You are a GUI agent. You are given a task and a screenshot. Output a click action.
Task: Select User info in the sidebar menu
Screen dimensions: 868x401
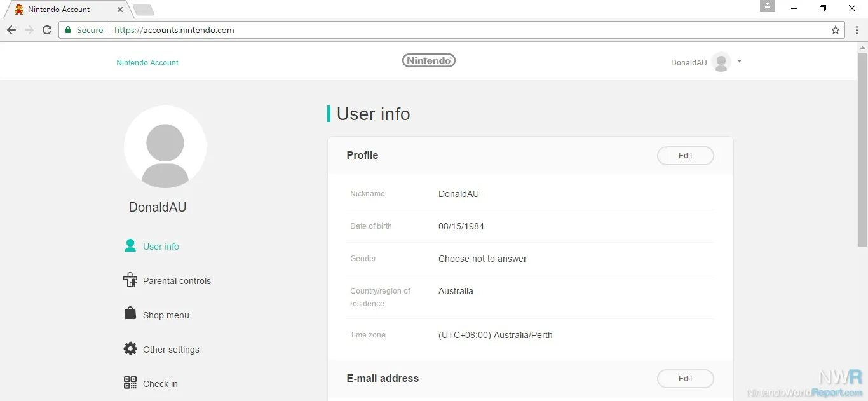pos(161,246)
